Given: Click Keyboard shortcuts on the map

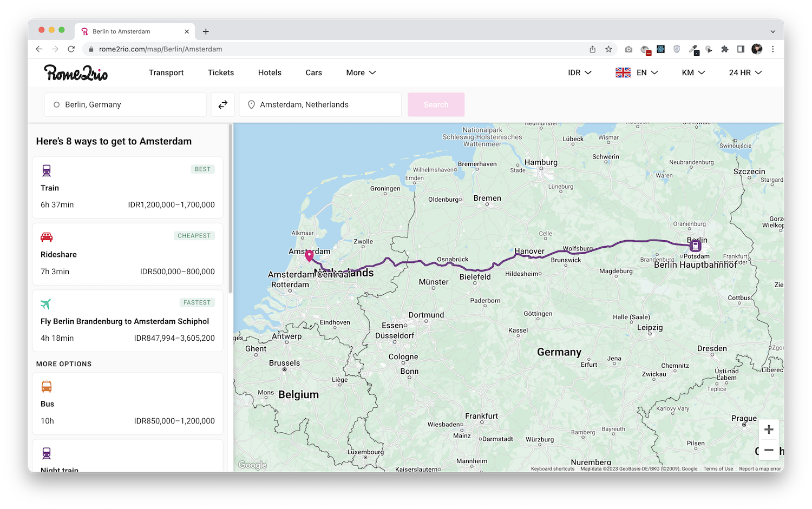Looking at the screenshot, I should point(553,469).
